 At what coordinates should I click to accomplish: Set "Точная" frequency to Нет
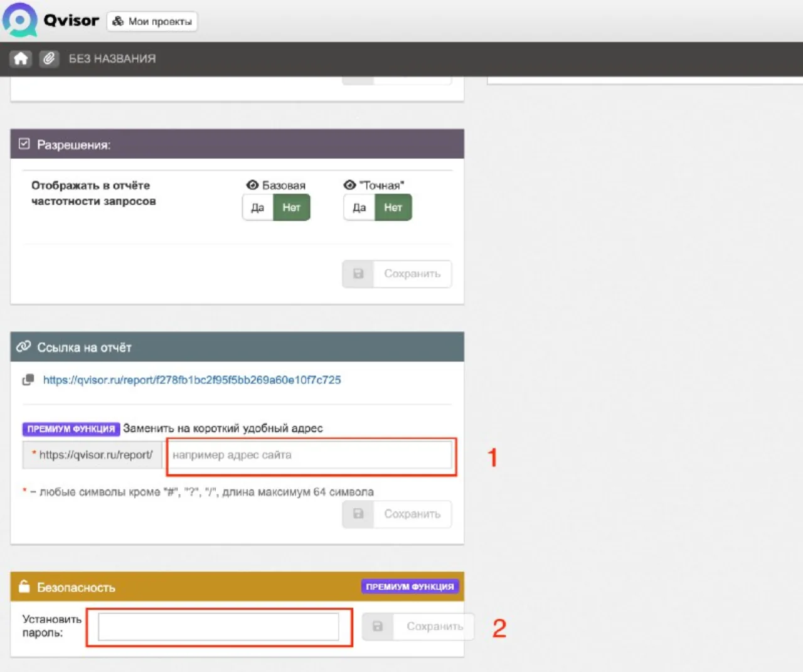[x=393, y=208]
